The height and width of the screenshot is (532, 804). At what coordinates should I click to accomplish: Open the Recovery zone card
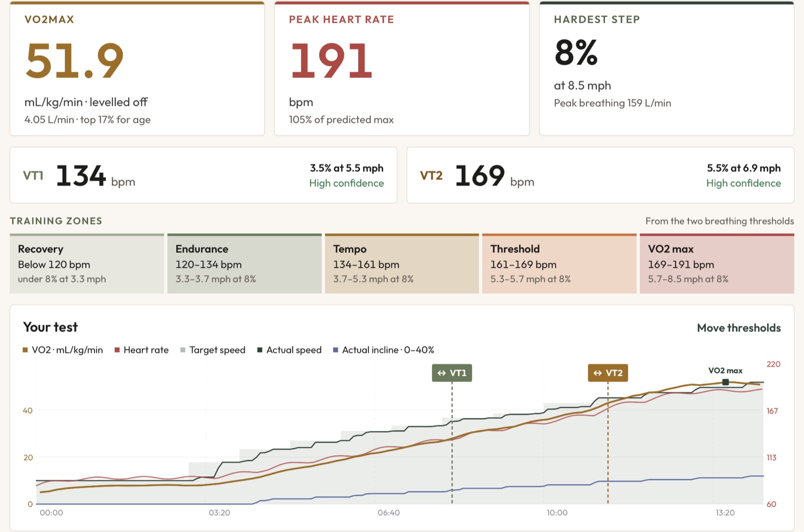87,263
